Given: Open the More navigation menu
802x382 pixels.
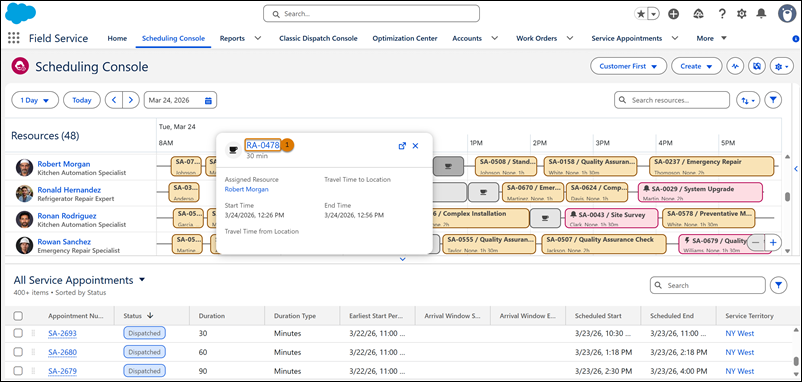Looking at the screenshot, I should [x=711, y=38].
